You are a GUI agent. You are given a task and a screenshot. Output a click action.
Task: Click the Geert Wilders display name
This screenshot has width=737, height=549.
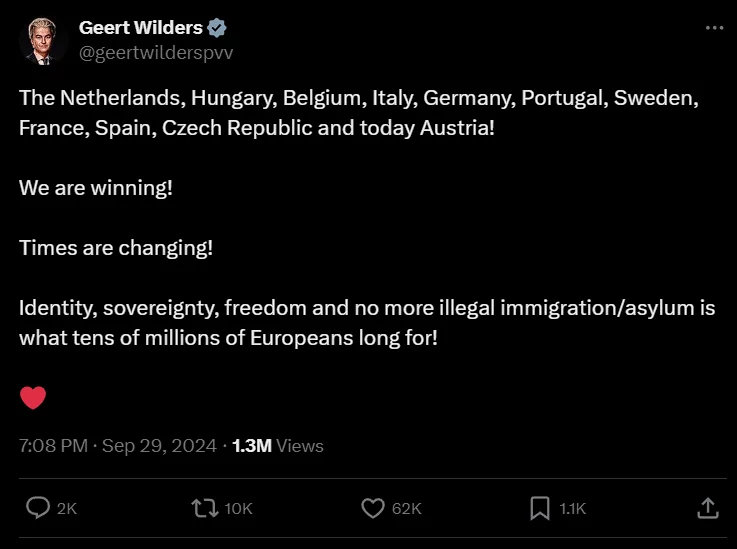pyautogui.click(x=140, y=28)
